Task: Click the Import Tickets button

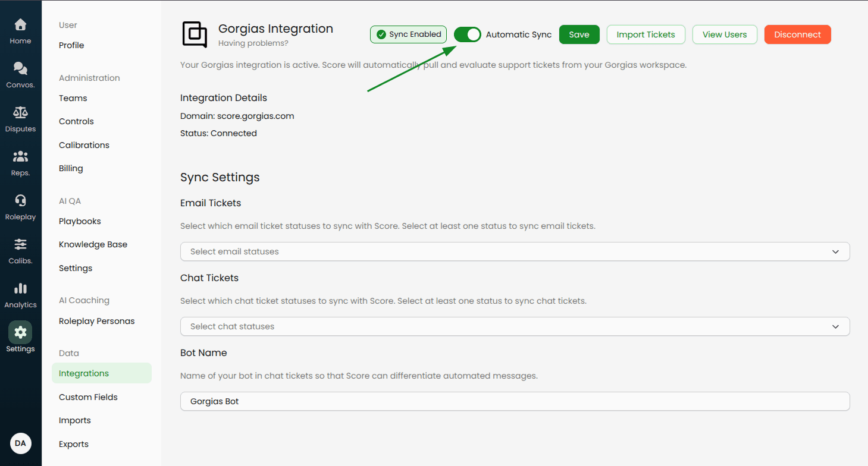Action: pyautogui.click(x=645, y=34)
